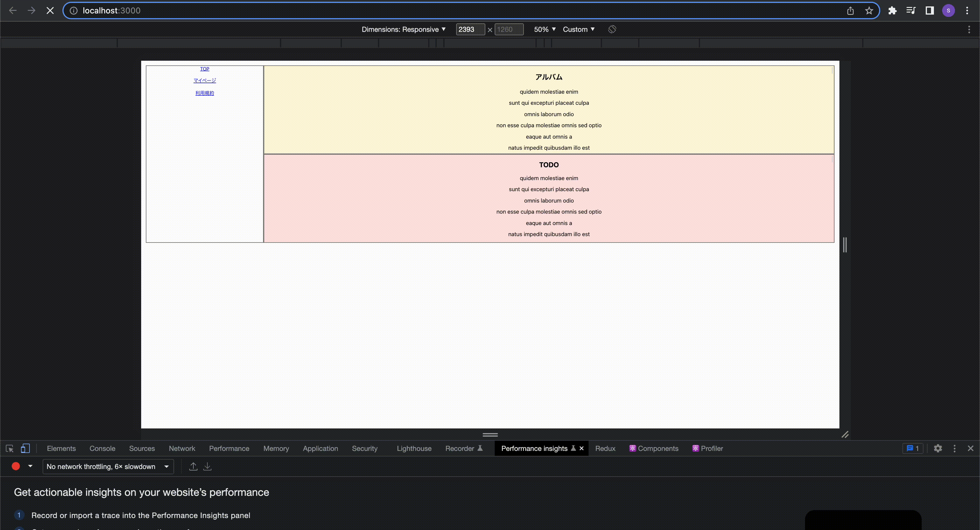This screenshot has height=530, width=980.
Task: Toggle the device toolbar icon
Action: (25, 449)
